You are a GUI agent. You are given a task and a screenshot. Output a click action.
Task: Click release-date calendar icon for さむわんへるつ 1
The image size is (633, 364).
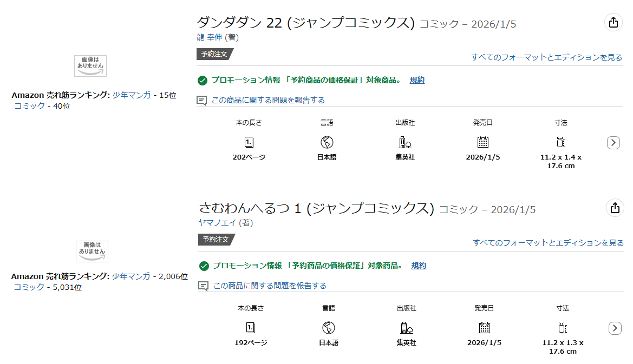tap(484, 328)
